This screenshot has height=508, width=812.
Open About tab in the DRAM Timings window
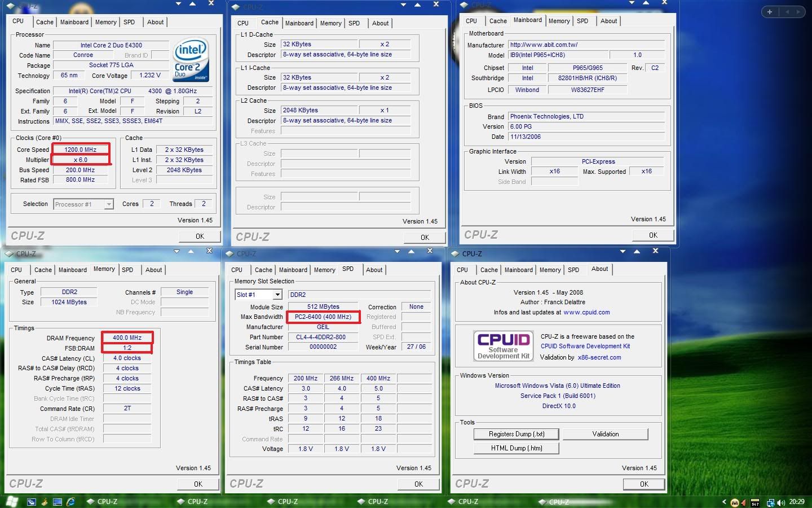click(154, 270)
